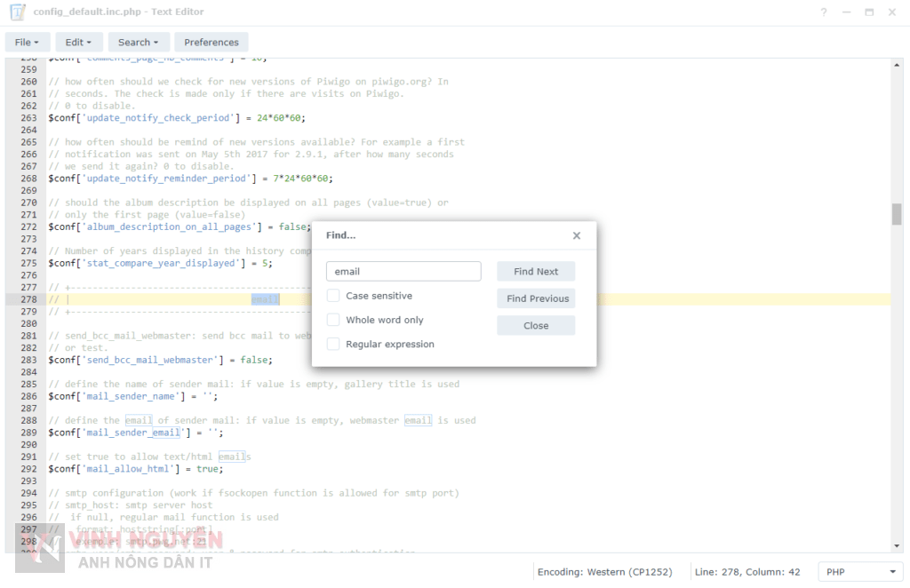Image resolution: width=910 pixels, height=588 pixels.
Task: Minimize the Text Editor window
Action: 846,12
